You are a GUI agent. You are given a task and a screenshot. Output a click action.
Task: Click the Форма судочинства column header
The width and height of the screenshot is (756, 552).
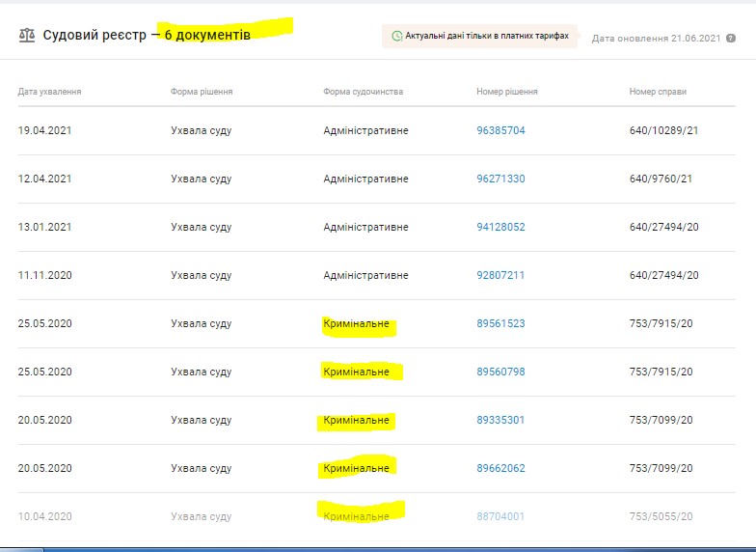[x=363, y=92]
